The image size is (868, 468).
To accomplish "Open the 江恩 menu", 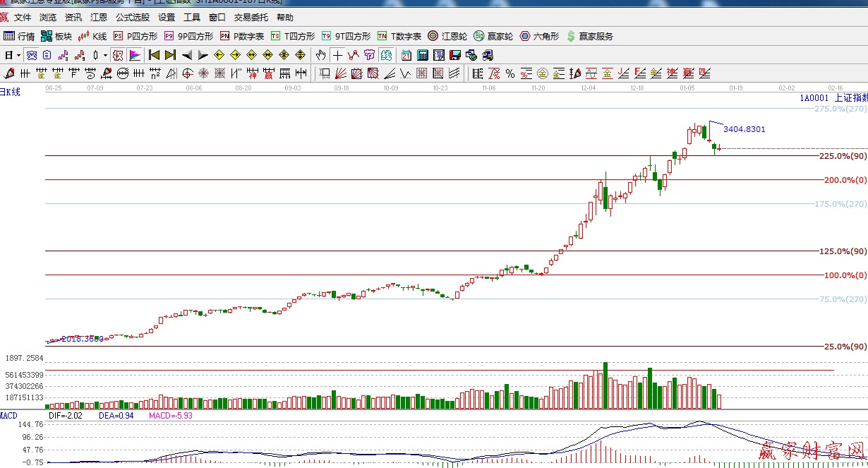I will (99, 18).
